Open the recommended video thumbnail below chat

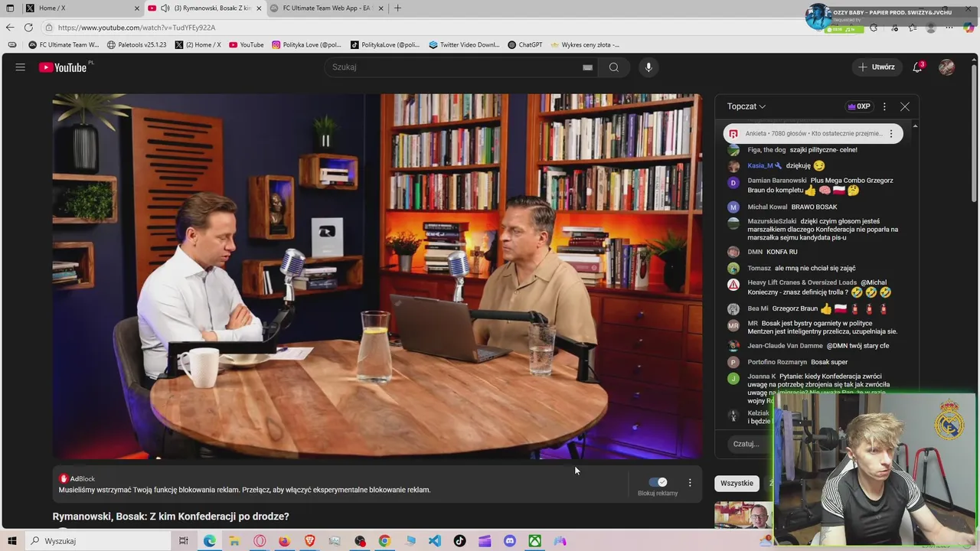pyautogui.click(x=743, y=515)
